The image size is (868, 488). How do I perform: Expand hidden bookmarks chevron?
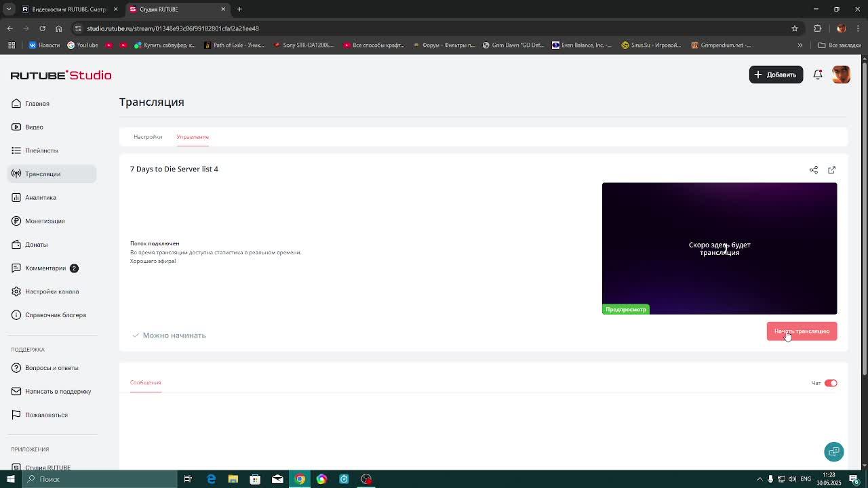(800, 45)
